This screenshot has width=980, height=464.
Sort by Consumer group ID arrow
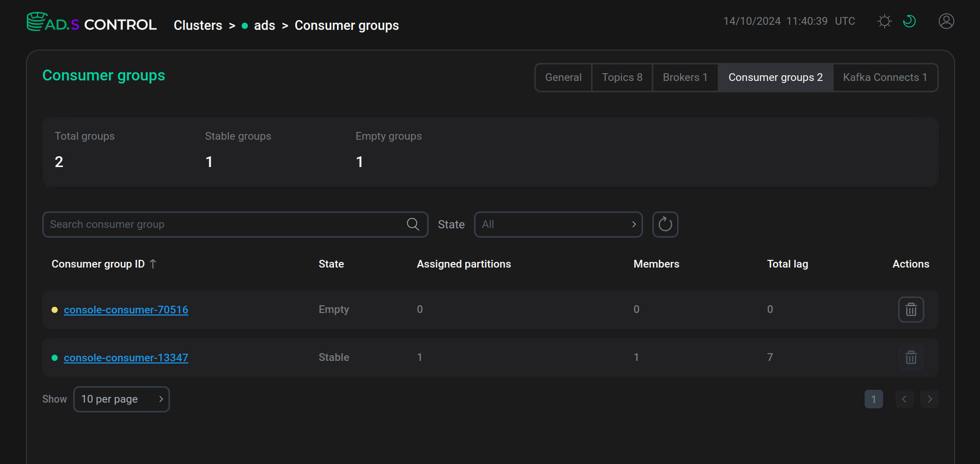pyautogui.click(x=153, y=264)
